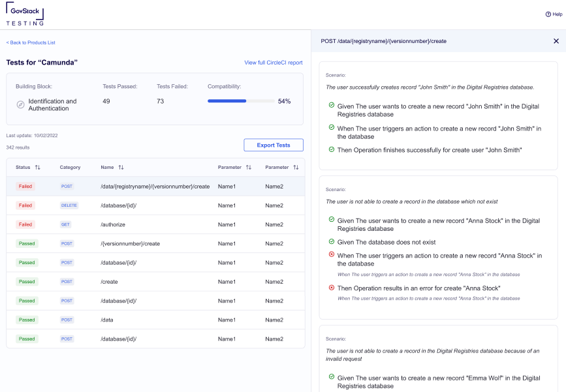Image resolution: width=566 pixels, height=392 pixels.
Task: Click the Category column header
Action: (70, 168)
